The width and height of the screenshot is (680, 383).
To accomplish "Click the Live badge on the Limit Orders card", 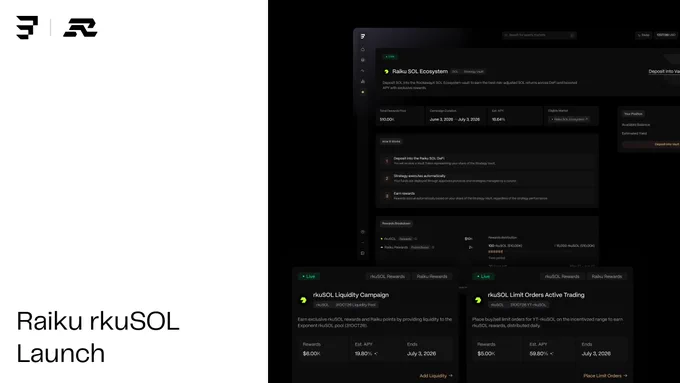I will pos(484,276).
